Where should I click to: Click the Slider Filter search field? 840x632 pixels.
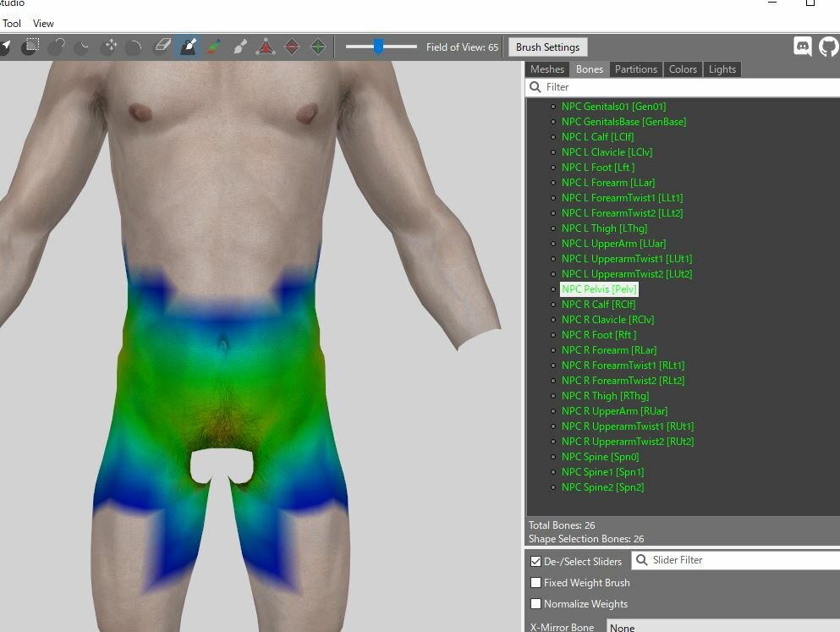(736, 560)
